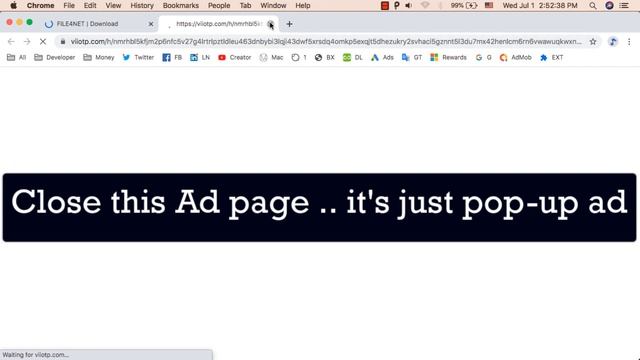Close the vilotp.com ad tab

coord(270,24)
